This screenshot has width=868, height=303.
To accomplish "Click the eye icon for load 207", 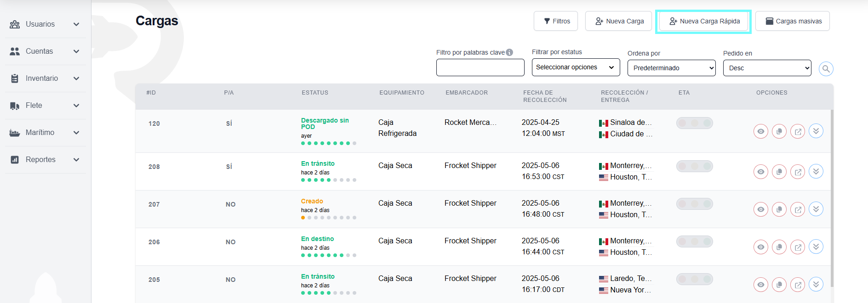I will pyautogui.click(x=761, y=209).
